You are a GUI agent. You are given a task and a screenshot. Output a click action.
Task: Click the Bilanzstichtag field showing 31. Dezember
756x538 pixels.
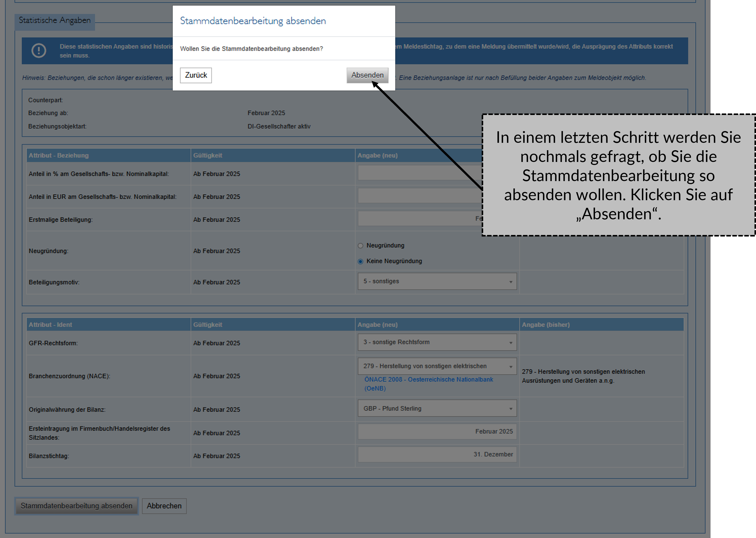pyautogui.click(x=437, y=454)
